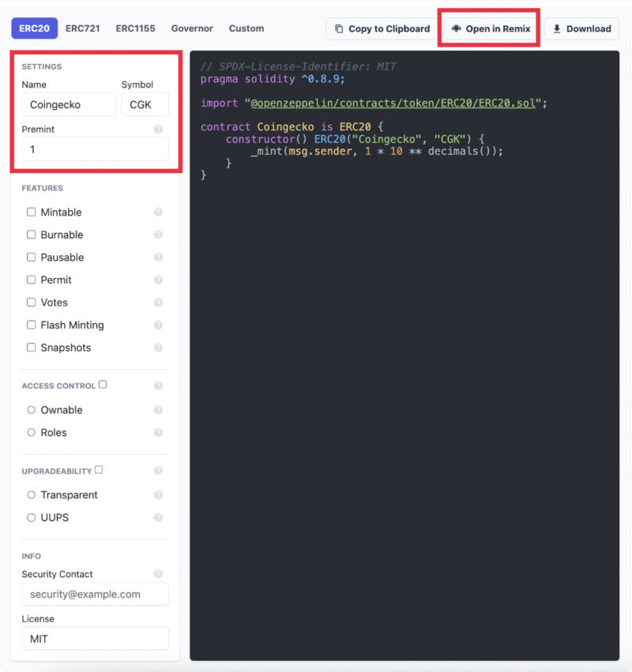Image resolution: width=632 pixels, height=672 pixels.
Task: Choose the UUPS radio option
Action: coord(32,517)
